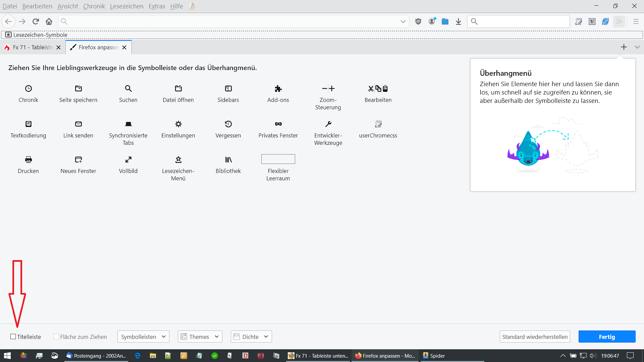Image resolution: width=644 pixels, height=362 pixels.
Task: Click Standard wiederherstellen button
Action: [535, 337]
